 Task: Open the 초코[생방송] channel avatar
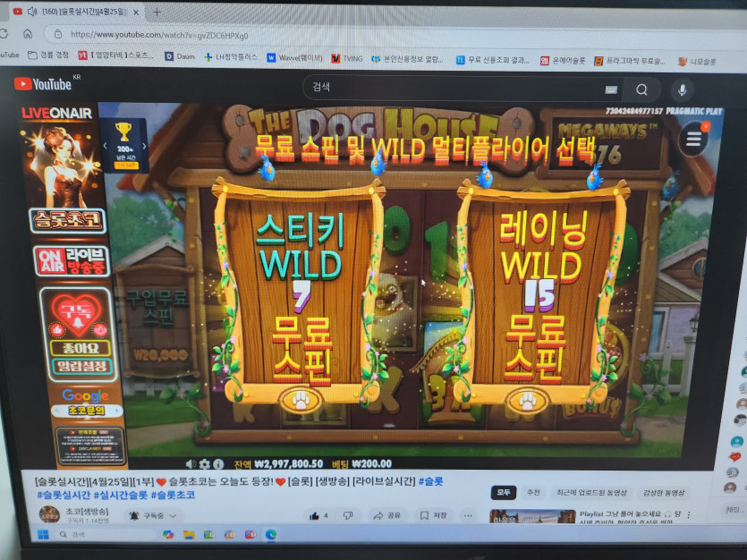[48, 514]
